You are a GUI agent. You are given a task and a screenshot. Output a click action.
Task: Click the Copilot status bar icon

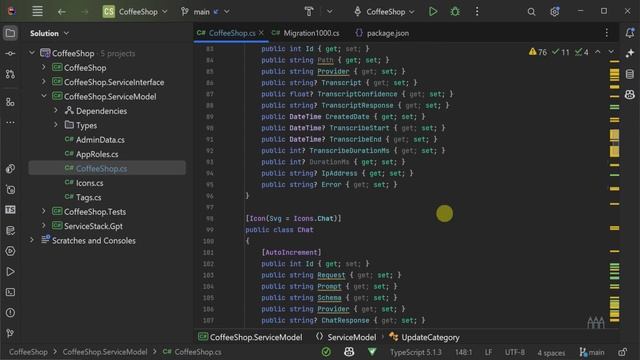pos(349,352)
